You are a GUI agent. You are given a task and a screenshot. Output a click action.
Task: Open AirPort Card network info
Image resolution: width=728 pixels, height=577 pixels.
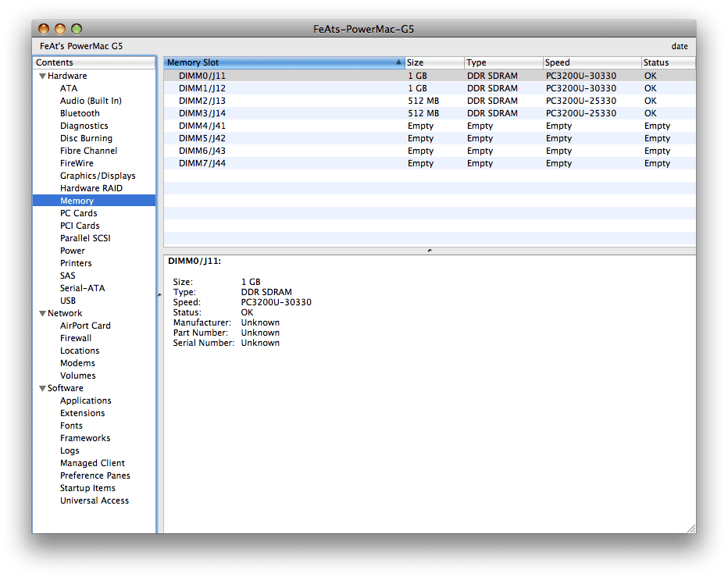(x=85, y=326)
